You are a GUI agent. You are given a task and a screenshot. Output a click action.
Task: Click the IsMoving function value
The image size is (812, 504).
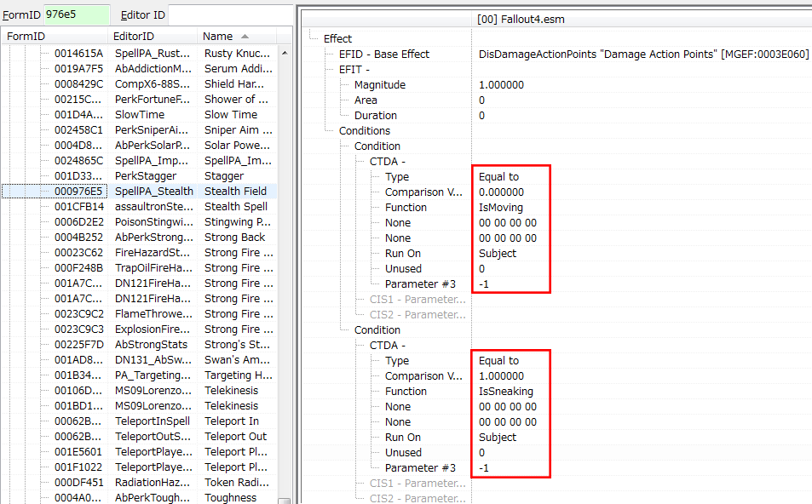pos(501,208)
